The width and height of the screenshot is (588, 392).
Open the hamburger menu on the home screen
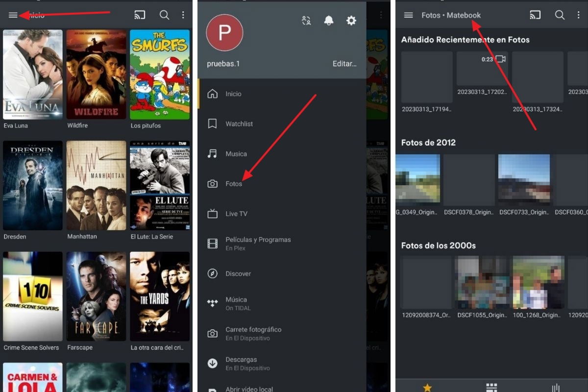pos(13,15)
